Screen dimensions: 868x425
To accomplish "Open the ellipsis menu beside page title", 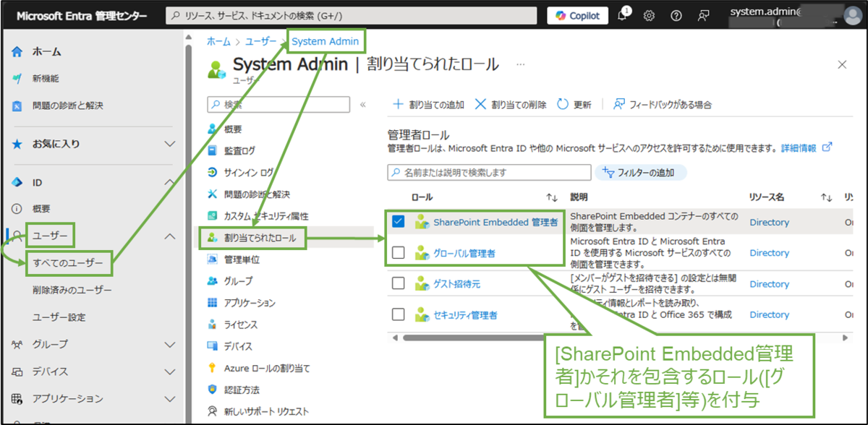I will tap(520, 64).
